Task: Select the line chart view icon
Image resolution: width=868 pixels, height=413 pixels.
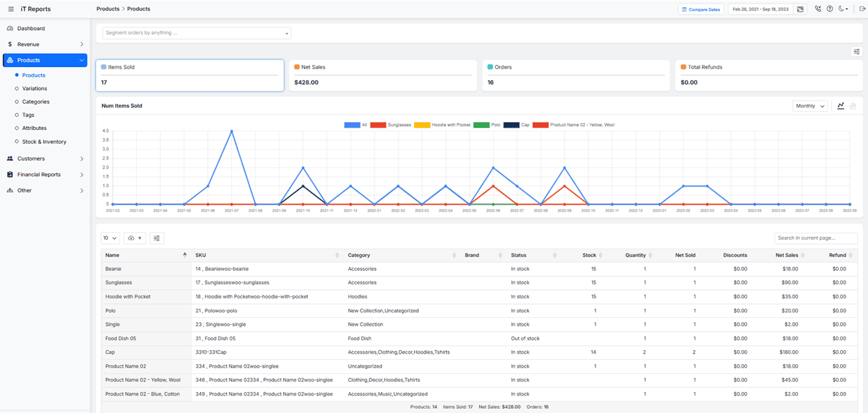Action: point(840,106)
